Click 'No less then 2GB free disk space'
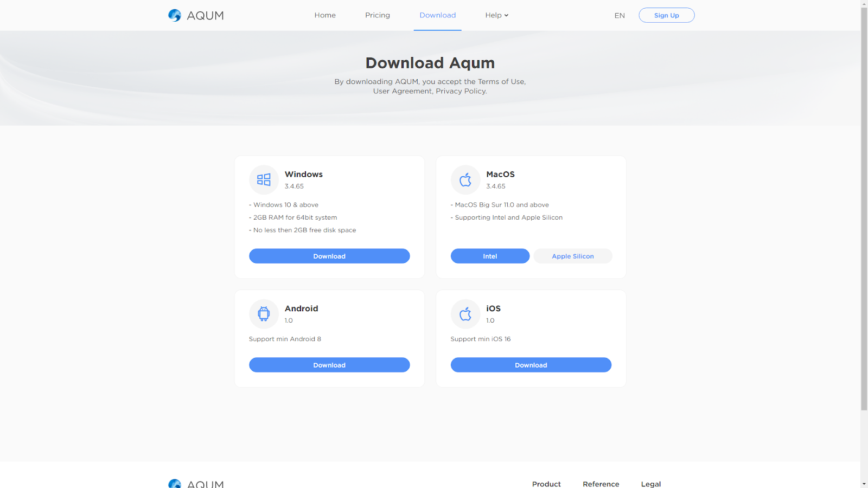 pyautogui.click(x=303, y=230)
